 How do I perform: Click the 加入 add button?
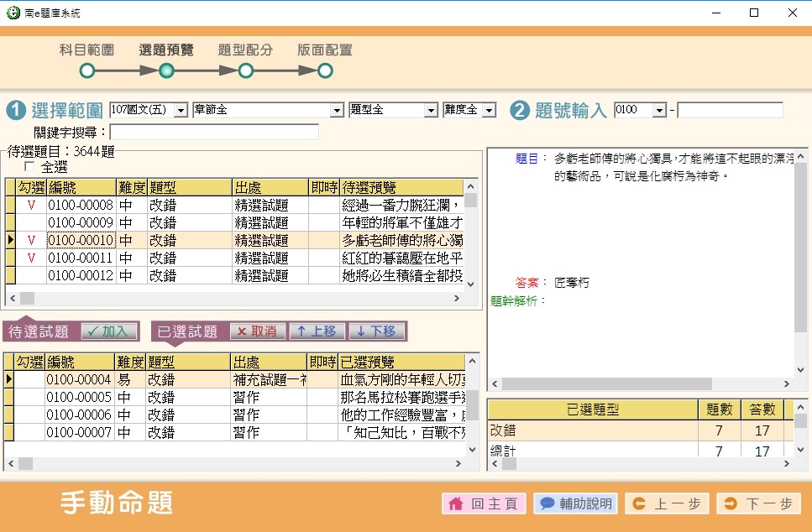[x=109, y=331]
